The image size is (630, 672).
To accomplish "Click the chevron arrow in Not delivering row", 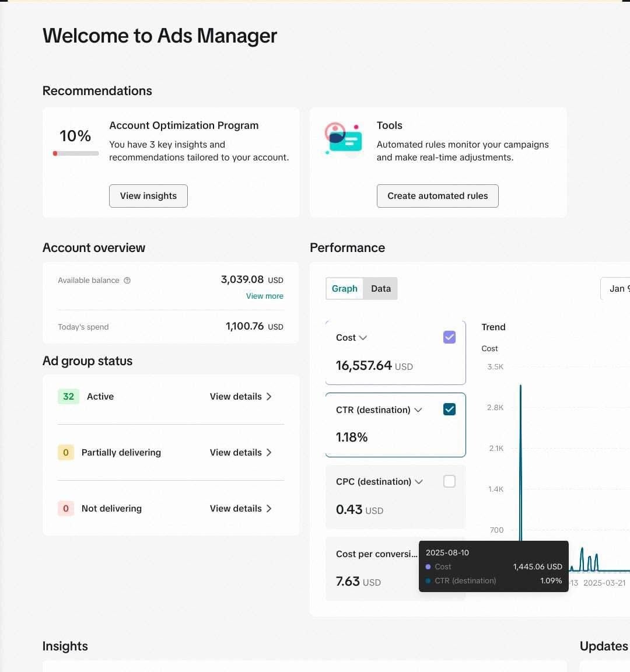I will pyautogui.click(x=269, y=509).
